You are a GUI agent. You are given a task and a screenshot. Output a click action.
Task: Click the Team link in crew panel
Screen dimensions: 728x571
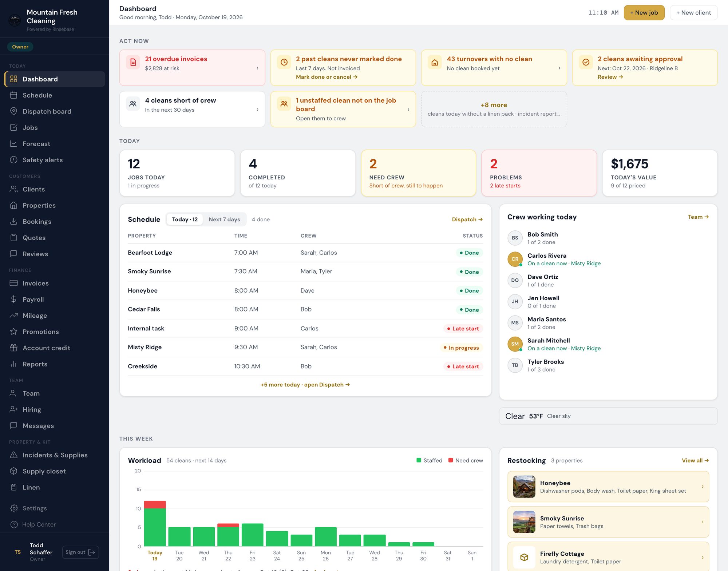[698, 217]
